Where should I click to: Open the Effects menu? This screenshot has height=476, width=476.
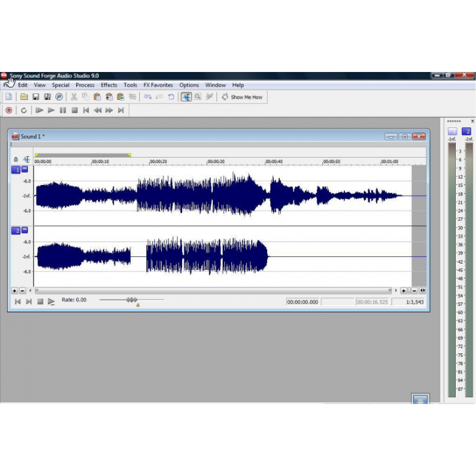(109, 85)
